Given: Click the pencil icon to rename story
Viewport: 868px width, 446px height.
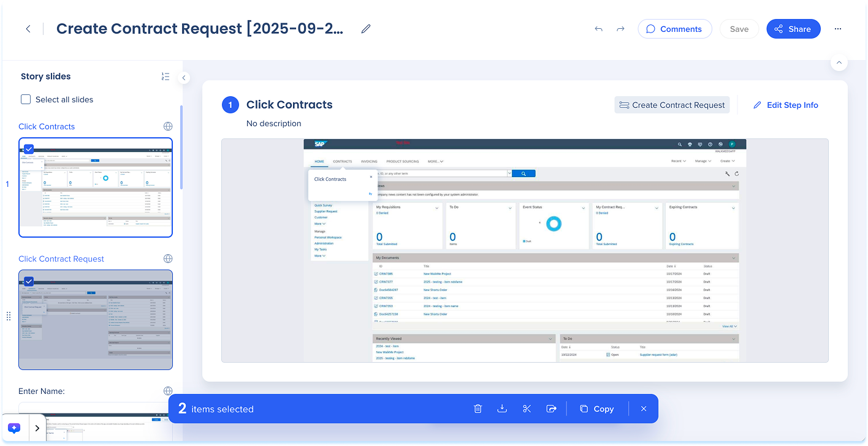Looking at the screenshot, I should 366,29.
